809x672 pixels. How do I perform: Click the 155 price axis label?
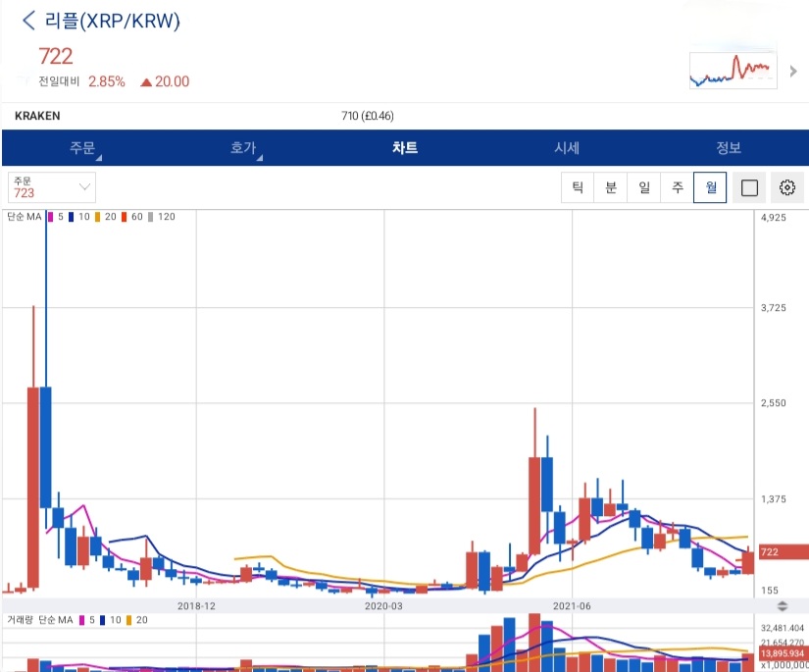click(x=769, y=590)
